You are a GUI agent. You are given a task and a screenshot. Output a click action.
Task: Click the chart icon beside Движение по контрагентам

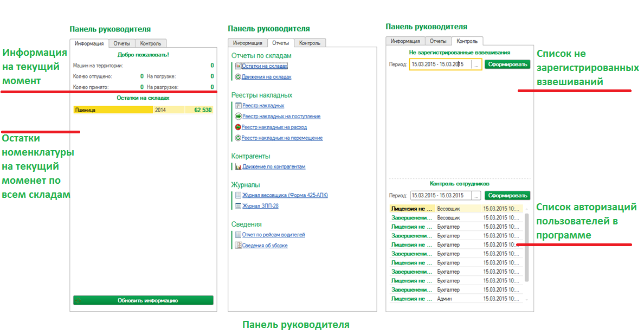coord(238,167)
